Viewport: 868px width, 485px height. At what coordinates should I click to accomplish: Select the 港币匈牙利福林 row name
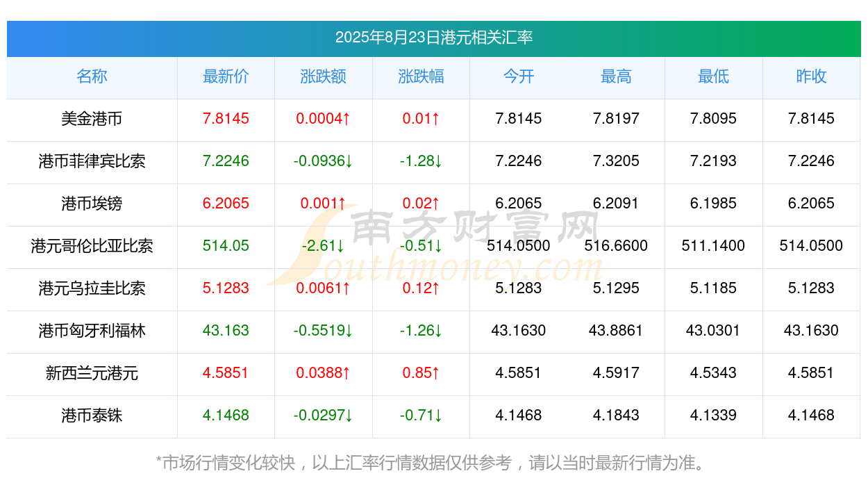click(92, 331)
